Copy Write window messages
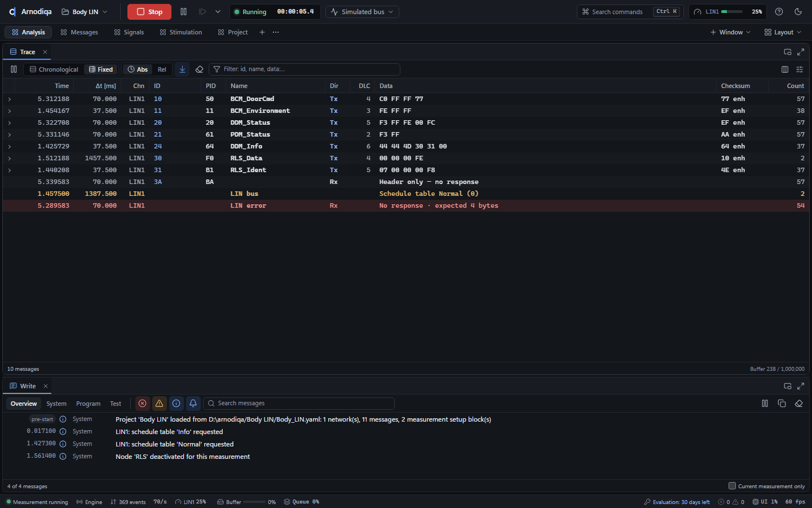Screen dimensions: 812x508 [x=782, y=404]
